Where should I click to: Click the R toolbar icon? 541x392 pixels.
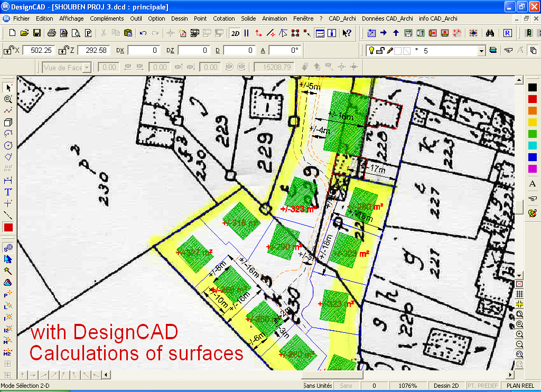coord(507,33)
